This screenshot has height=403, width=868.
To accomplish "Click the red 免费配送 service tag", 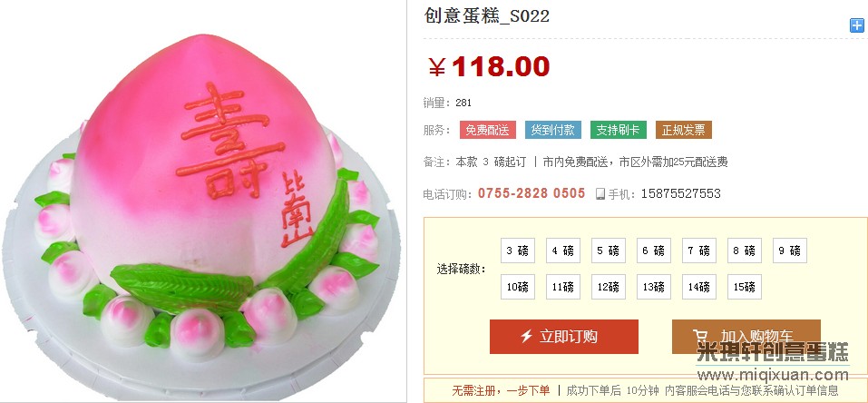I will click(488, 131).
